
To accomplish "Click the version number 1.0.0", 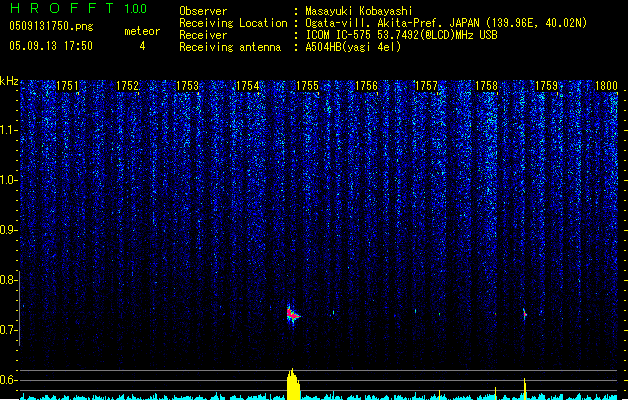I will coord(136,9).
